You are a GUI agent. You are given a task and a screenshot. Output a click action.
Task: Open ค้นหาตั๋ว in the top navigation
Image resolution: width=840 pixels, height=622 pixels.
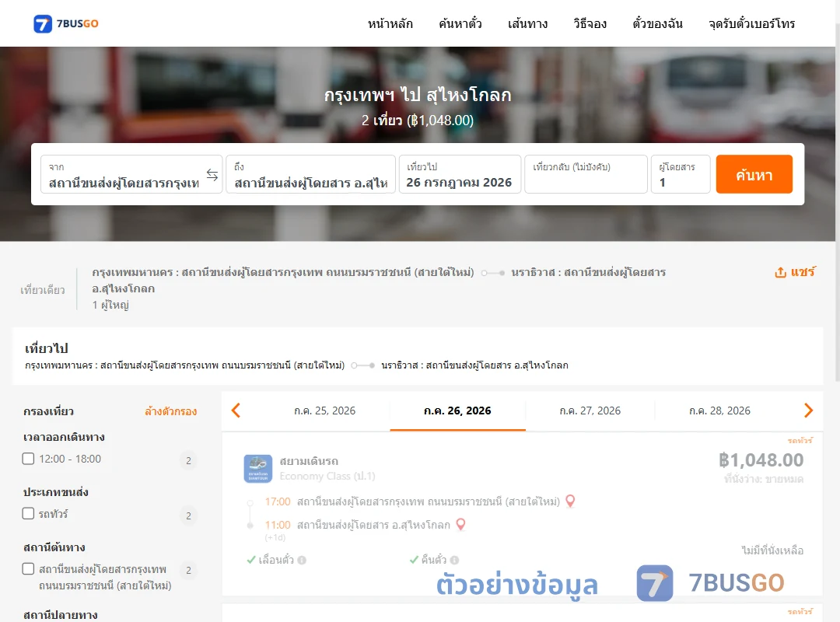click(x=460, y=23)
